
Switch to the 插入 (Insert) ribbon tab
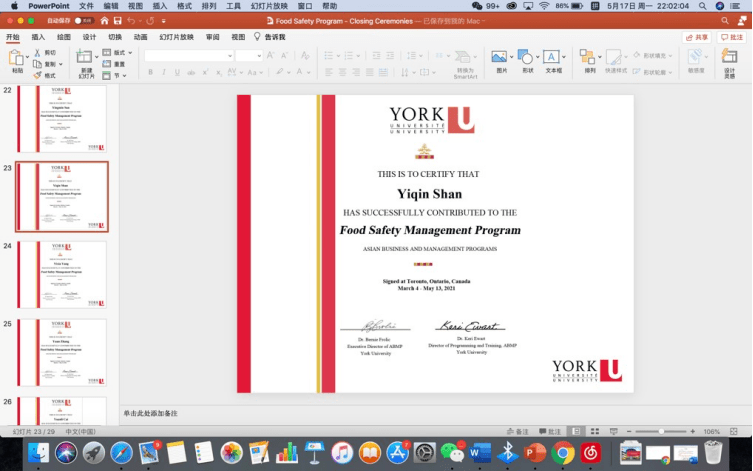(x=38, y=37)
